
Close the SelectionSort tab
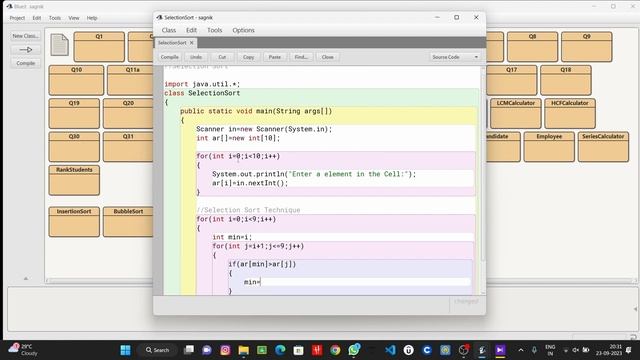[x=191, y=43]
